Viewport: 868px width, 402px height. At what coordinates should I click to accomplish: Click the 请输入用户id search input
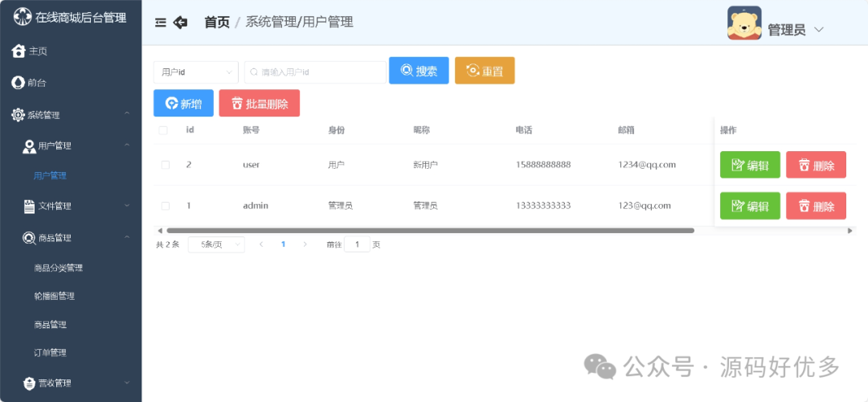pyautogui.click(x=315, y=72)
